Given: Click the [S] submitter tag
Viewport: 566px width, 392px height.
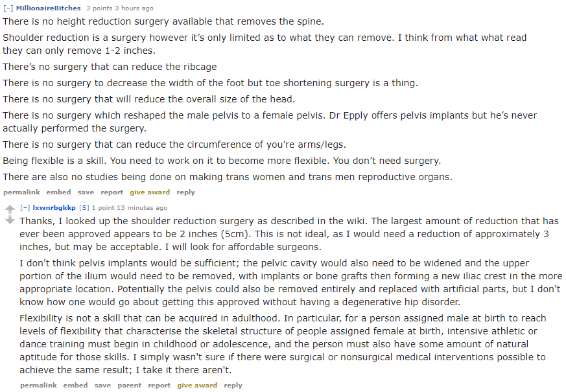Looking at the screenshot, I should pyautogui.click(x=84, y=208).
